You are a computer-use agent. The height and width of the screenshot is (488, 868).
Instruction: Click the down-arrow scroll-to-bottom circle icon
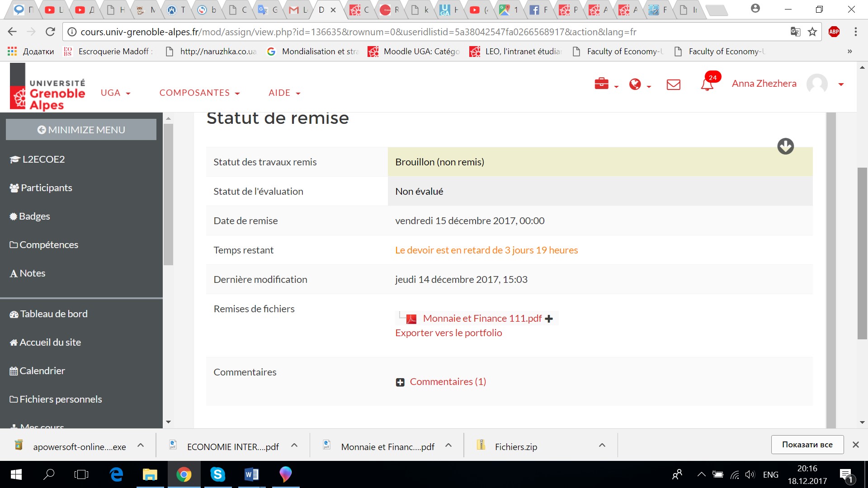pos(785,146)
